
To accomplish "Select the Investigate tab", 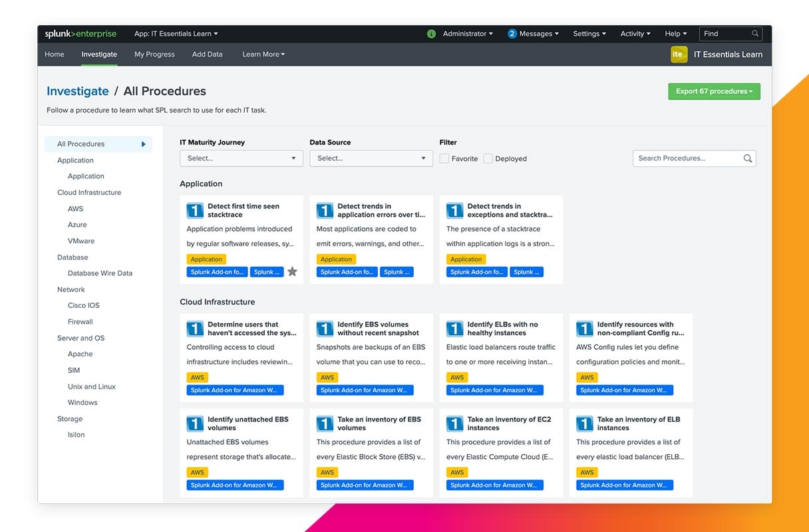I will [x=99, y=55].
